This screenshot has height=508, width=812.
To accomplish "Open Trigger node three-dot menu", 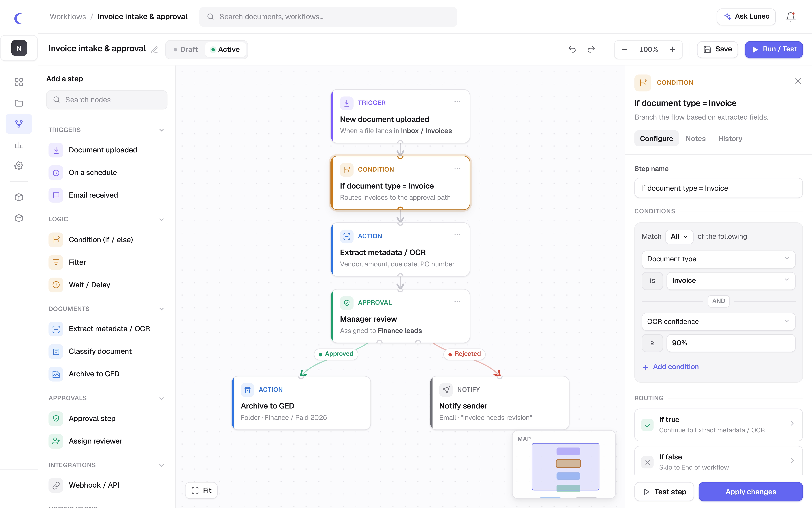I will (x=457, y=102).
